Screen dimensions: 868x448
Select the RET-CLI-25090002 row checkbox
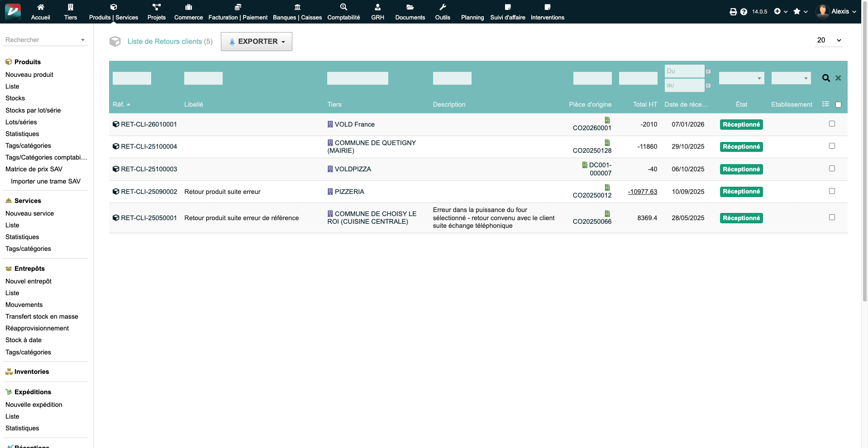click(x=832, y=191)
